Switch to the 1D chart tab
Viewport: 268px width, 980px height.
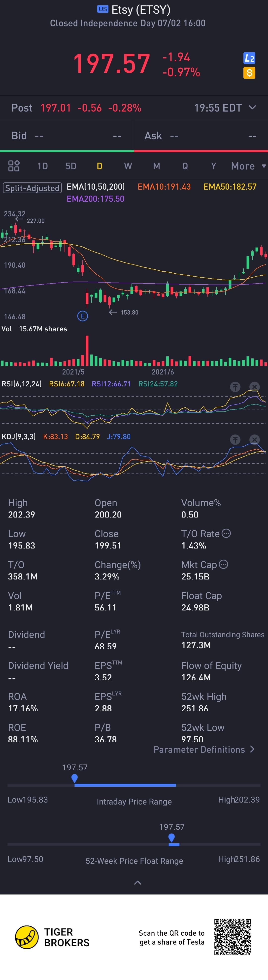(x=43, y=166)
